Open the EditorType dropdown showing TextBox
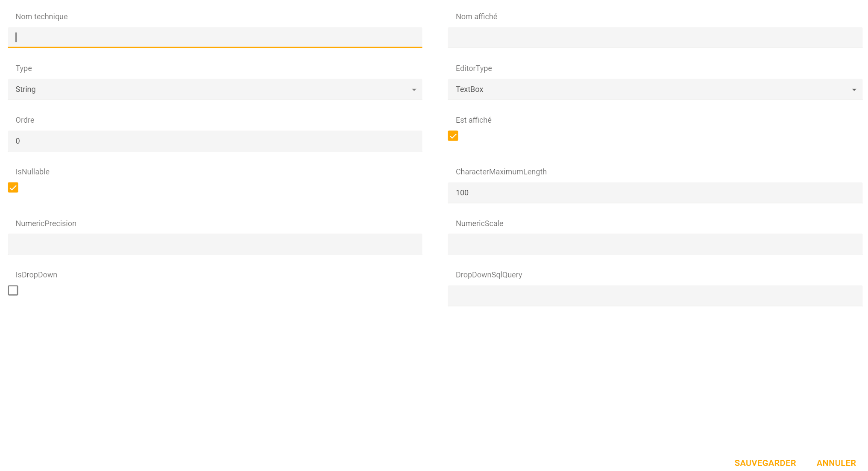Viewport: 868px width, 471px height. pyautogui.click(x=655, y=89)
